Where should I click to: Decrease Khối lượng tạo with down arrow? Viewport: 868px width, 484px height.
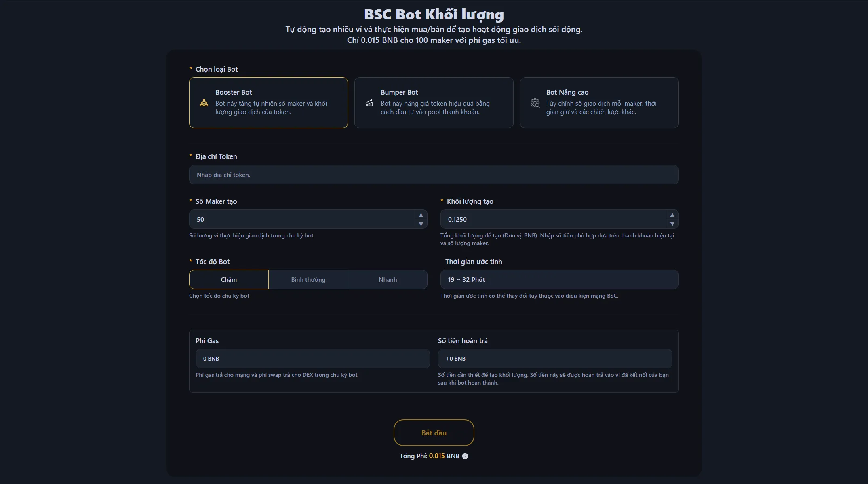coord(672,224)
